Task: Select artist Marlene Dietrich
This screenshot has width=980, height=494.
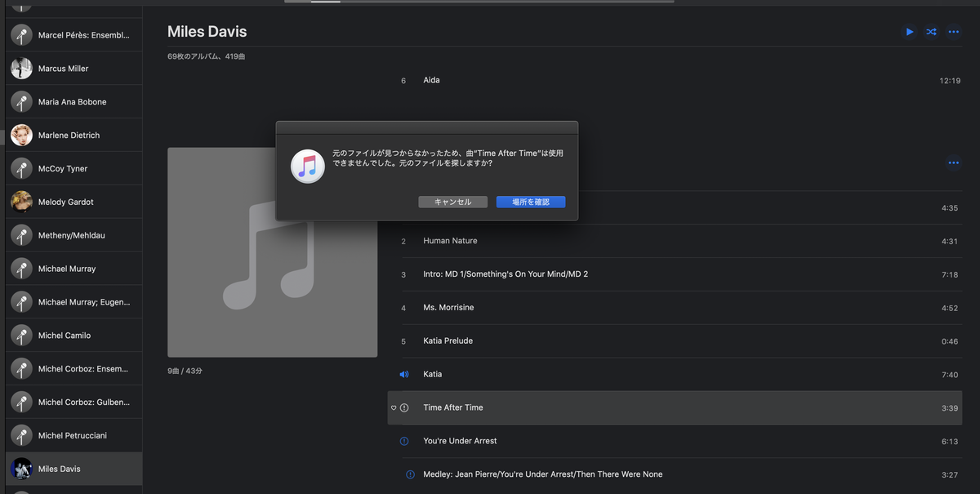Action: (74, 136)
